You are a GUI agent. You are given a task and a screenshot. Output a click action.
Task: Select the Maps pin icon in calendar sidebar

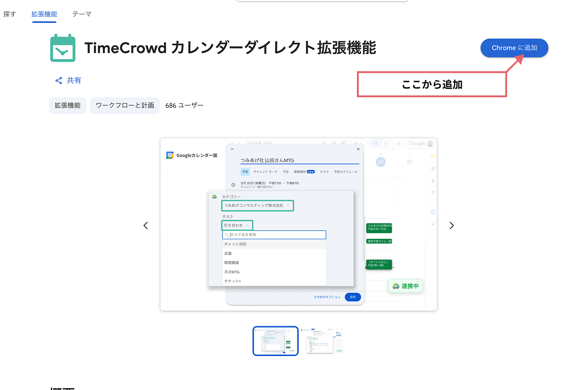point(433,193)
